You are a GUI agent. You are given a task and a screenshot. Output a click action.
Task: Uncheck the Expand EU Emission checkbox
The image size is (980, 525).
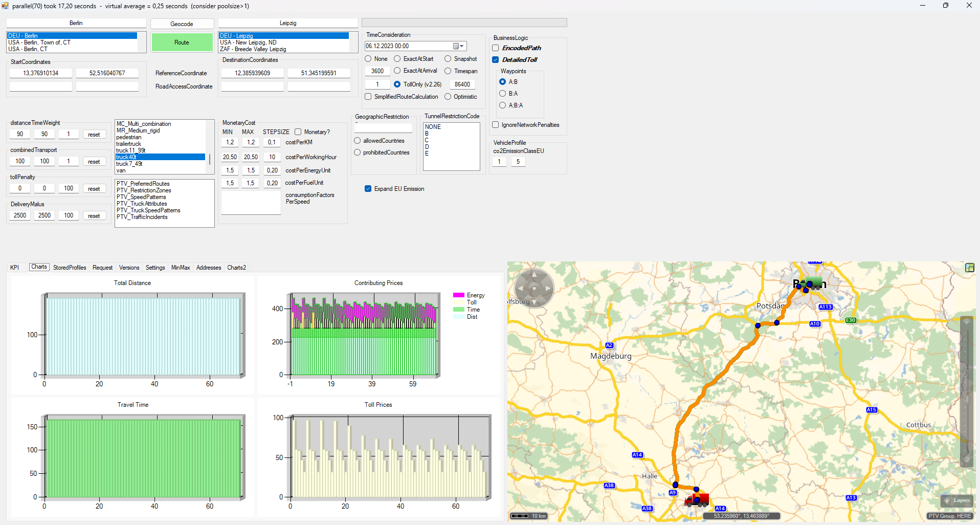(x=368, y=189)
